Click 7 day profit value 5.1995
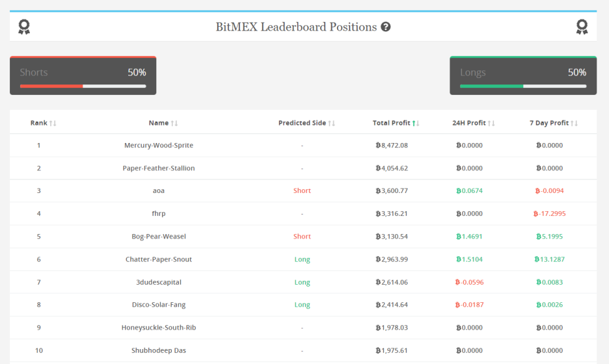609x364 pixels. 549,237
